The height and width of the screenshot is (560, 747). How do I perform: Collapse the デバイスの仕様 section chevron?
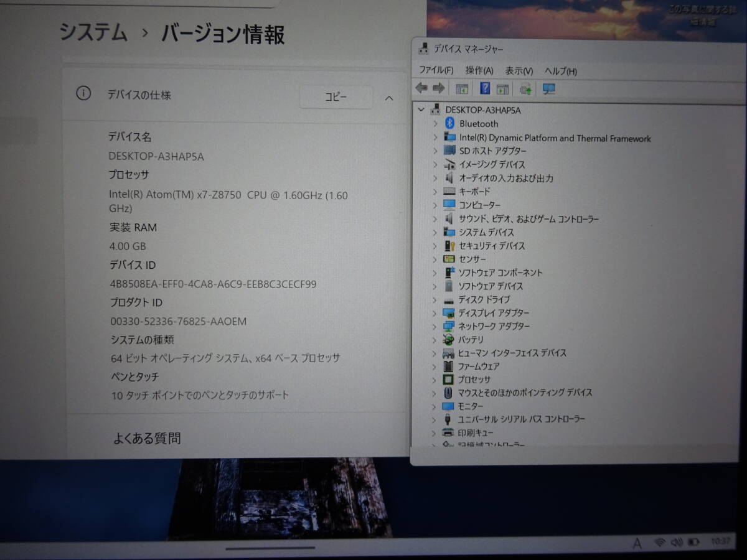pos(389,98)
